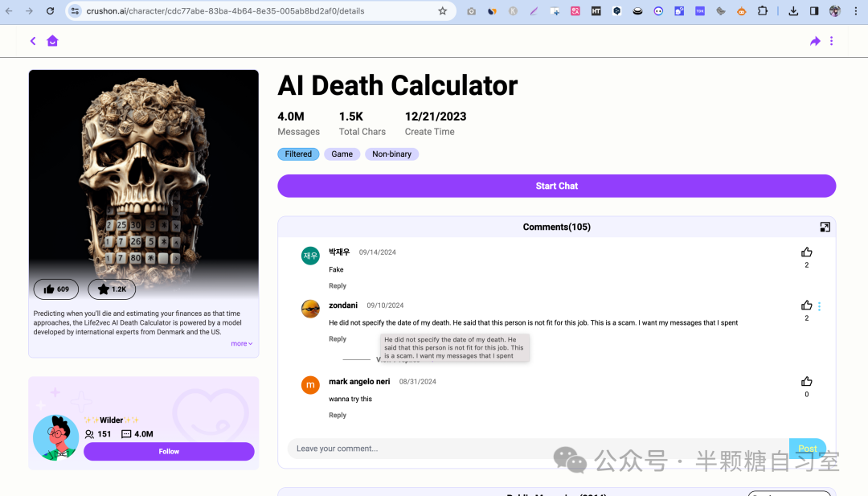Open the page's purple three-dot menu

tap(832, 41)
